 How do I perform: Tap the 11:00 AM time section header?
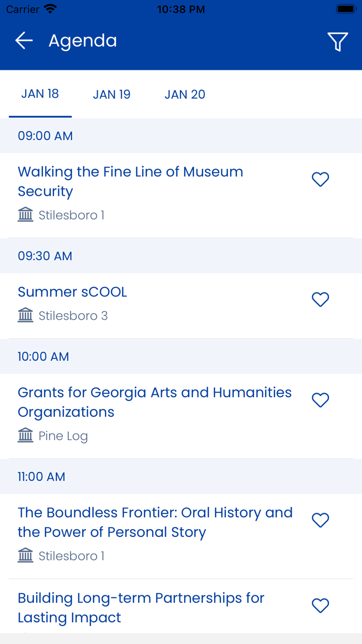[41, 476]
